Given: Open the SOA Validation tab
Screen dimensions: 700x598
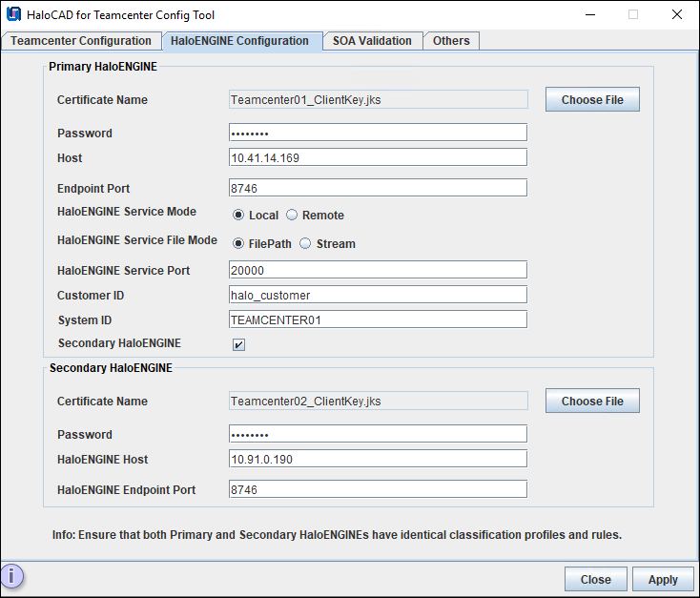Looking at the screenshot, I should [x=372, y=41].
